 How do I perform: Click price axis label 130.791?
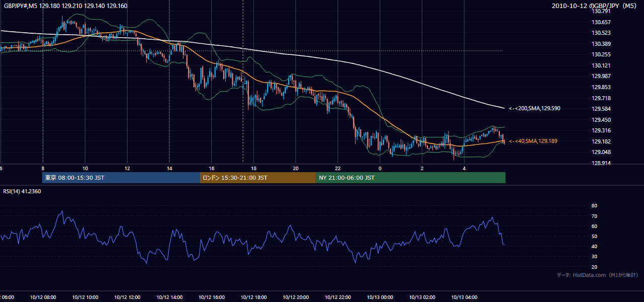[x=601, y=11]
